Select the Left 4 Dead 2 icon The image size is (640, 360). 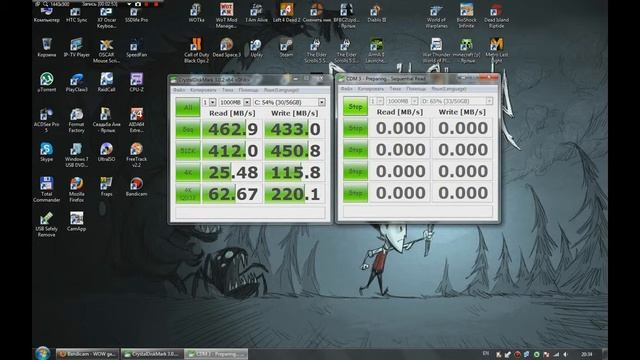(x=286, y=13)
